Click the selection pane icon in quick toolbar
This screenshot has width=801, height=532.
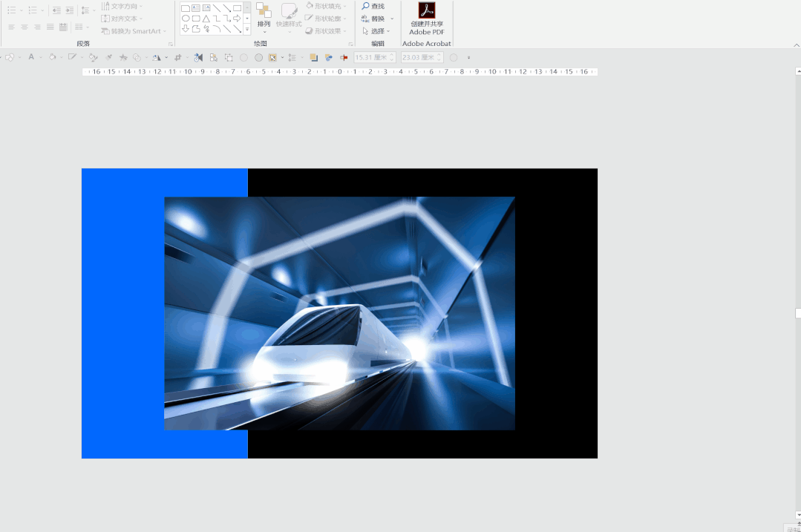(x=214, y=57)
